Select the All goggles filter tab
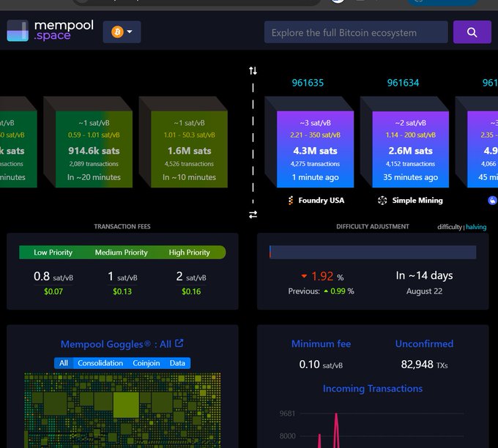 (64, 363)
